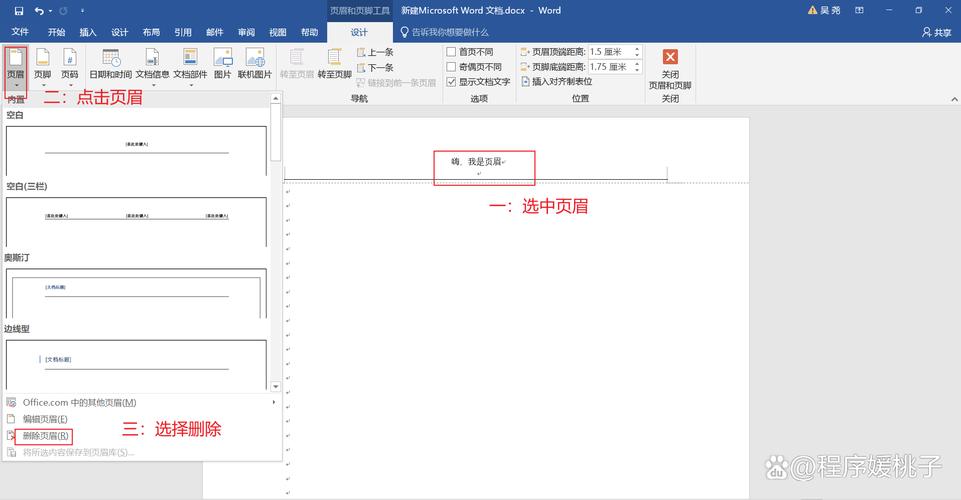The image size is (961, 500).
Task: Insert a 图片 picture
Action: pos(222,64)
